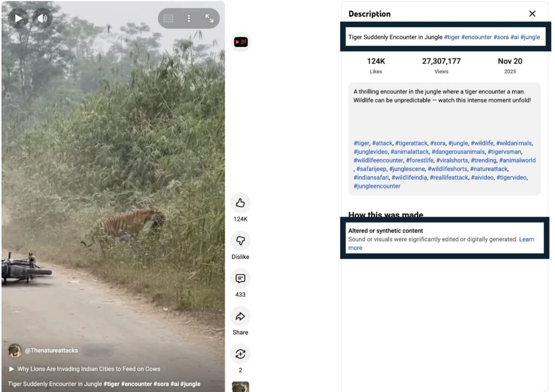Enter fullscreen with the expand arrows icon
The width and height of the screenshot is (555, 392).
tap(209, 18)
